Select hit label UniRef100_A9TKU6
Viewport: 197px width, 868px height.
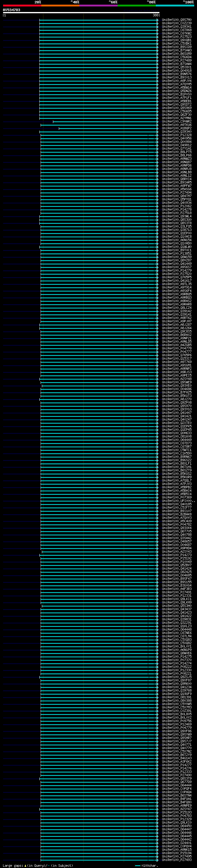pyautogui.click(x=177, y=125)
